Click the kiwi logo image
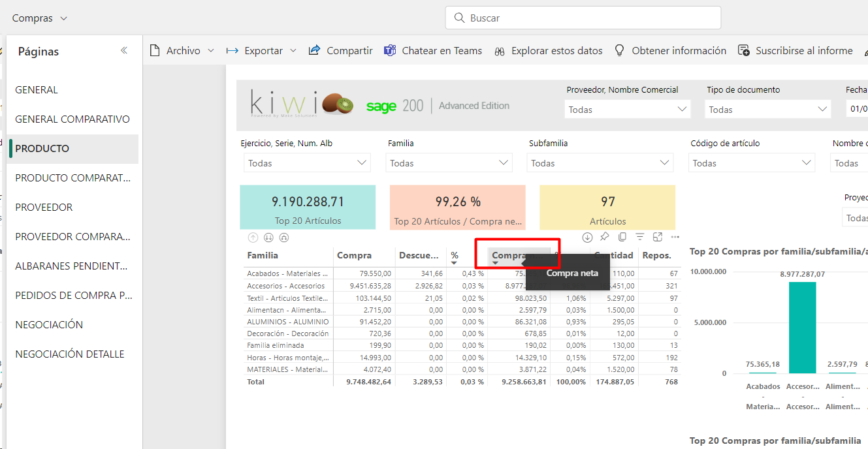The height and width of the screenshot is (449, 868). pos(302,104)
